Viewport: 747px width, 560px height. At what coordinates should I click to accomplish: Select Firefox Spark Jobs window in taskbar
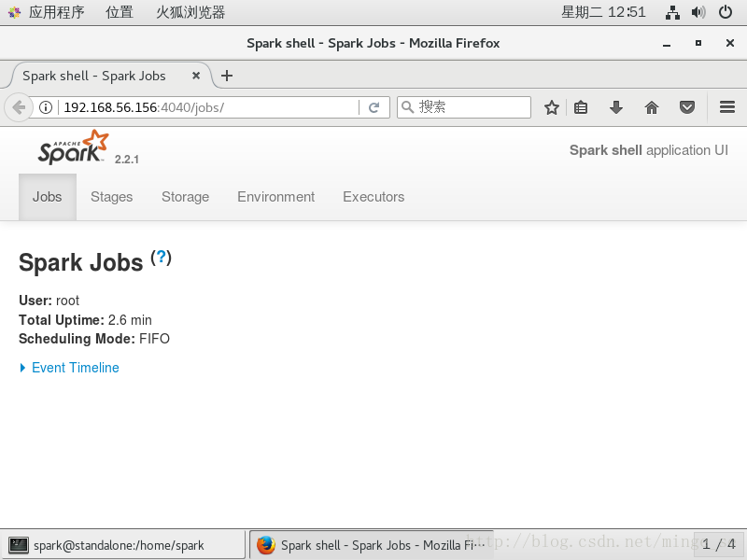372,545
